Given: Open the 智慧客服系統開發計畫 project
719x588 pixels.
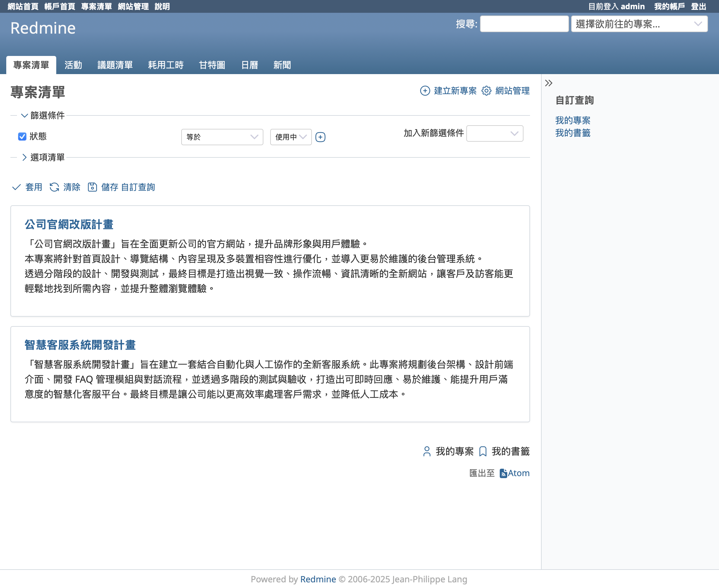Looking at the screenshot, I should [x=80, y=345].
